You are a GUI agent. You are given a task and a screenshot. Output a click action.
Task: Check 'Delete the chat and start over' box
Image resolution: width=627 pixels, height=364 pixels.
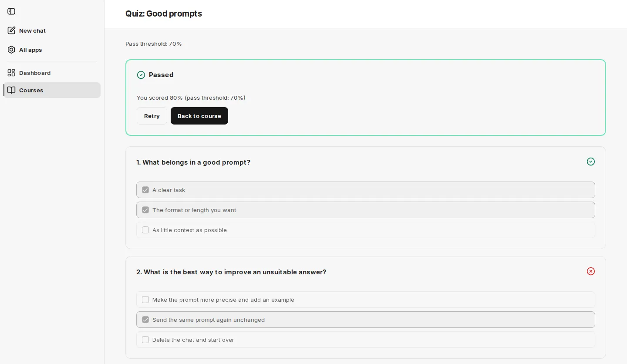pyautogui.click(x=145, y=340)
